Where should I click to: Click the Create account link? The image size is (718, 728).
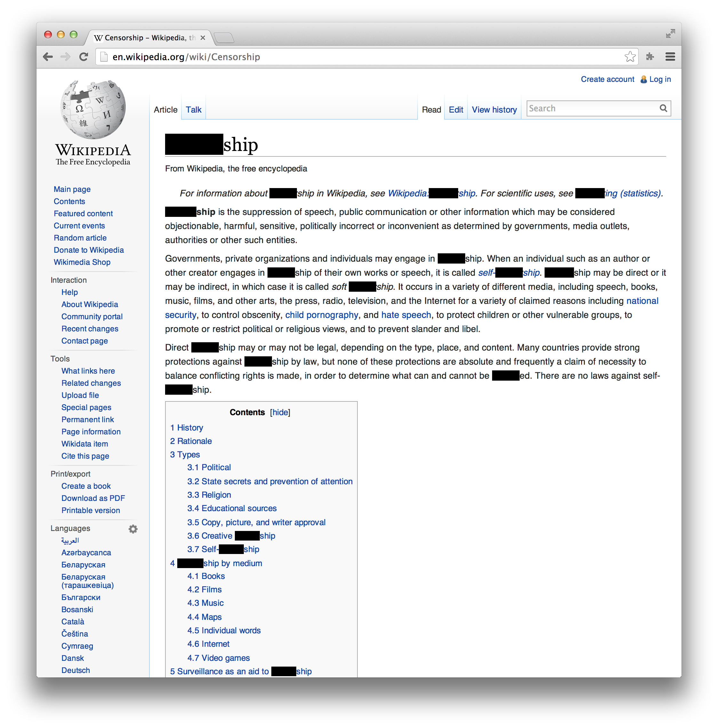(607, 79)
